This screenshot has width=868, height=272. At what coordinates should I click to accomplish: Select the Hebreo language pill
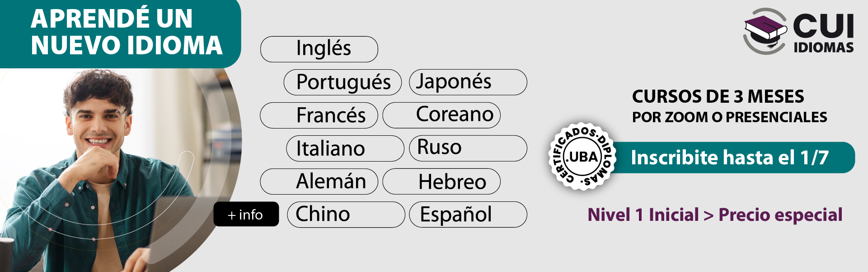pos(441,181)
